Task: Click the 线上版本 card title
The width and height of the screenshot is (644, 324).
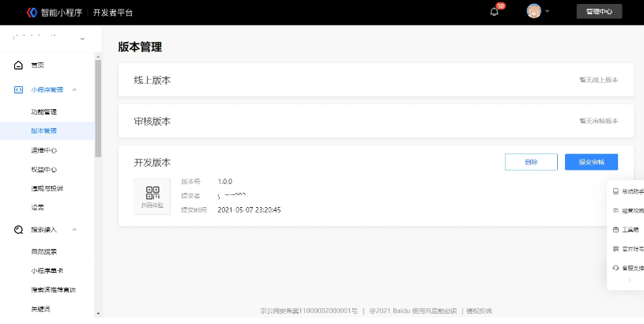Action: 153,80
